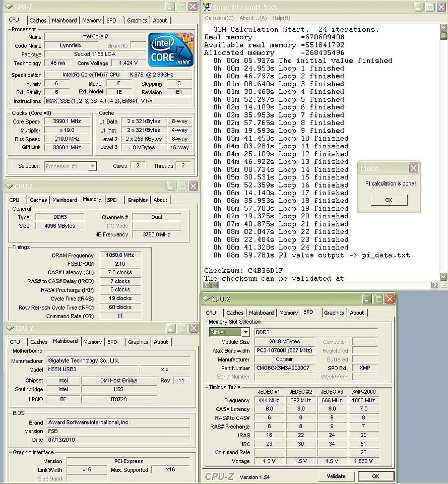Image resolution: width=448 pixels, height=484 pixels.
Task: Switch to Caches tab in the Processor window
Action: pyautogui.click(x=38, y=20)
